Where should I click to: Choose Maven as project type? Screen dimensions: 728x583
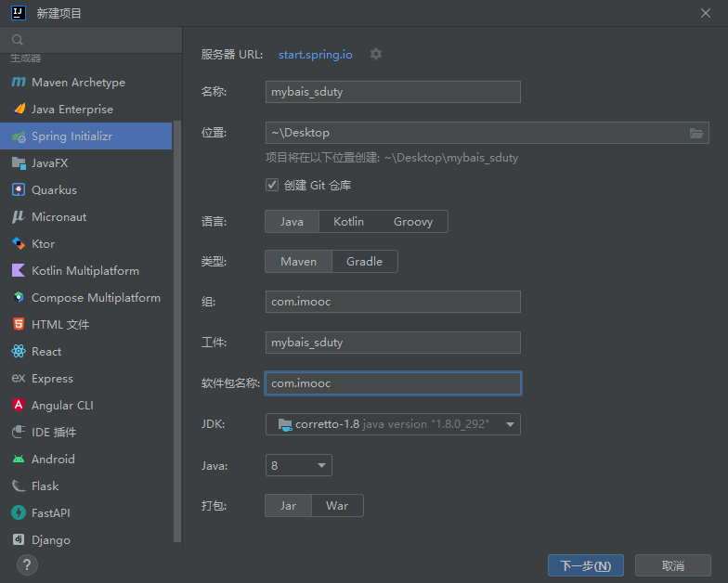pos(299,262)
